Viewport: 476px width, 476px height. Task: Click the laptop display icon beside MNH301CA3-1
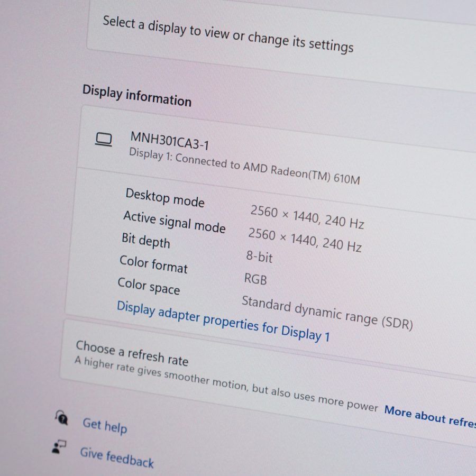tap(104, 140)
